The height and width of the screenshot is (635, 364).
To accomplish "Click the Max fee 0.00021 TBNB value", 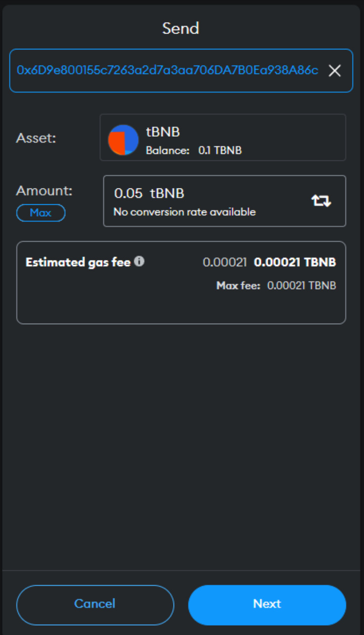I will [x=301, y=285].
